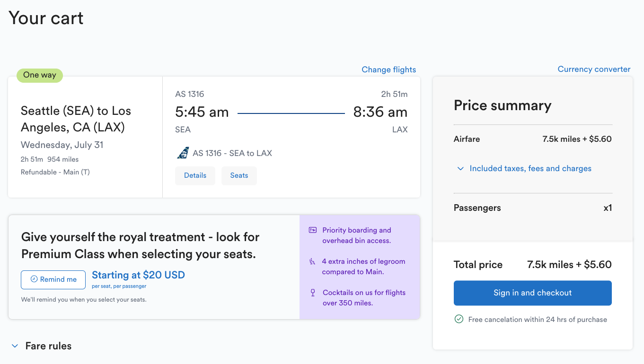Viewport: 644px width, 364px height.
Task: Open the Seats selection button
Action: [239, 176]
